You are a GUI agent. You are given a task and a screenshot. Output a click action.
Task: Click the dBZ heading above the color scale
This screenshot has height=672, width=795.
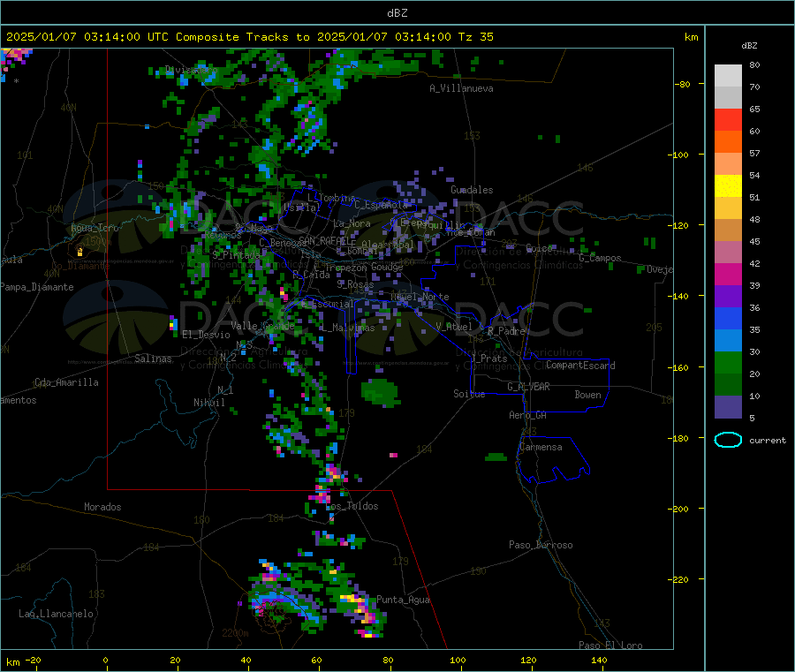(x=749, y=46)
